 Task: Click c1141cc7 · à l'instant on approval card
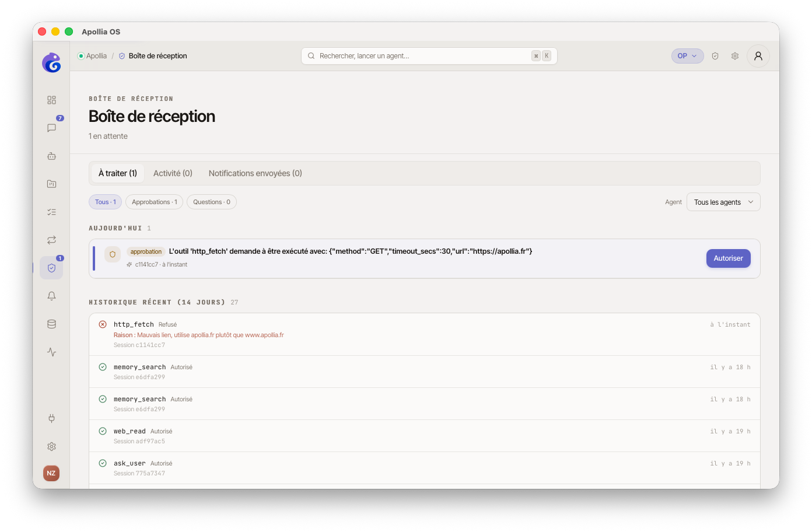pos(161,265)
